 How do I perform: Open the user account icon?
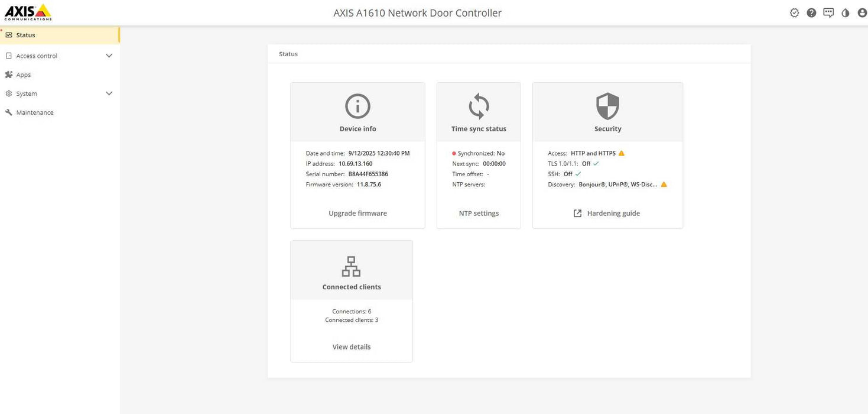[862, 12]
